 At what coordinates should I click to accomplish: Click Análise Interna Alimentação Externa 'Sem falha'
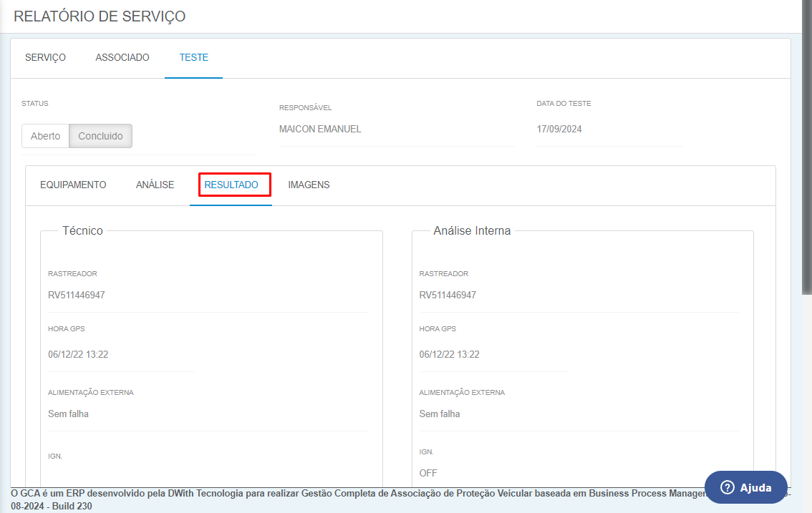(x=440, y=414)
